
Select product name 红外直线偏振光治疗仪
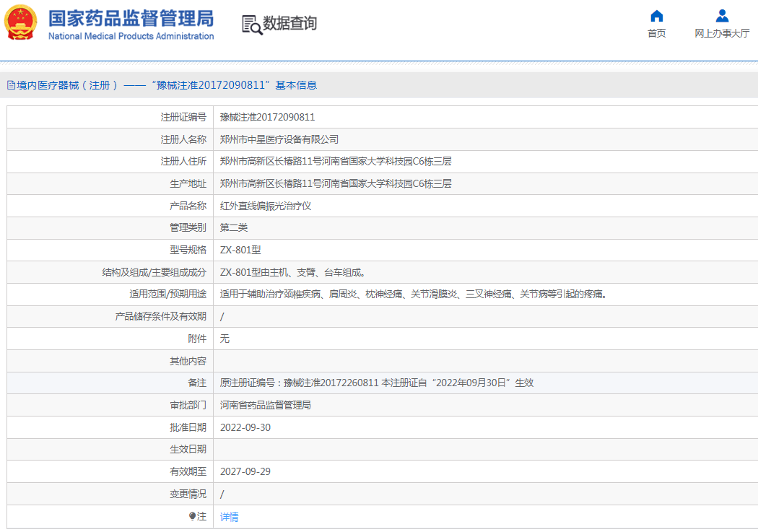[266, 206]
